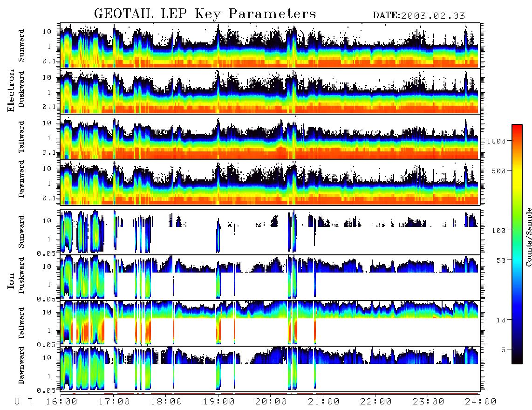Click the "24:00" time tick label
The height and width of the screenshot is (410, 532).
point(481,402)
